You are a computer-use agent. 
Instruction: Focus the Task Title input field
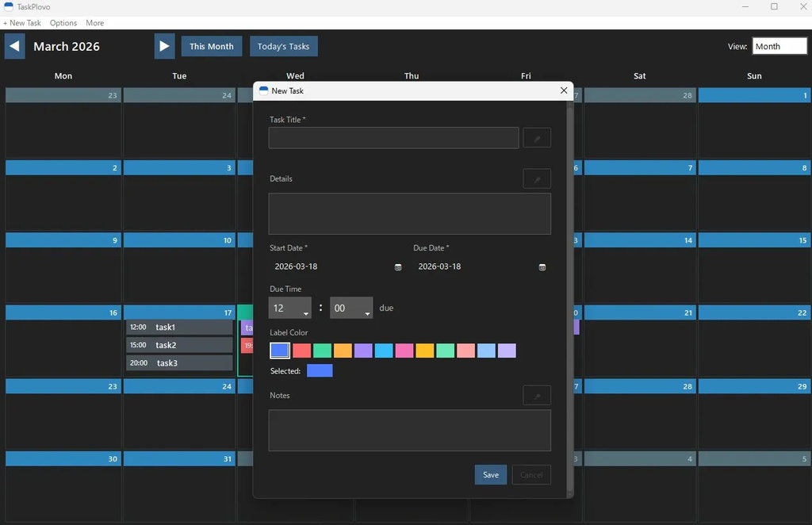click(x=393, y=138)
